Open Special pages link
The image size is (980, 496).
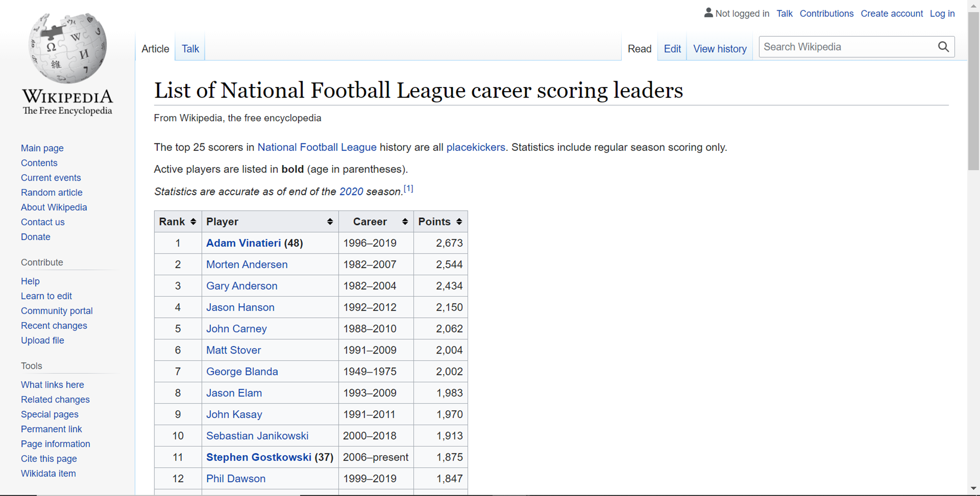tap(49, 414)
